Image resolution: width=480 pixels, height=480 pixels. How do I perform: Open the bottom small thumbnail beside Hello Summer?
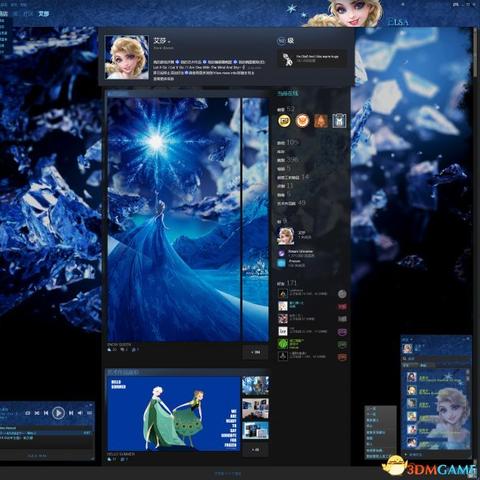tap(255, 430)
